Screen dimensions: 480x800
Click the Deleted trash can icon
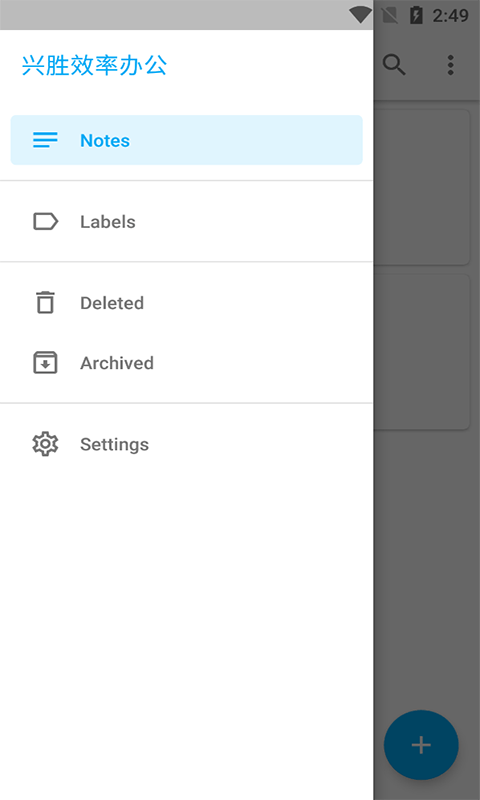[x=45, y=302]
